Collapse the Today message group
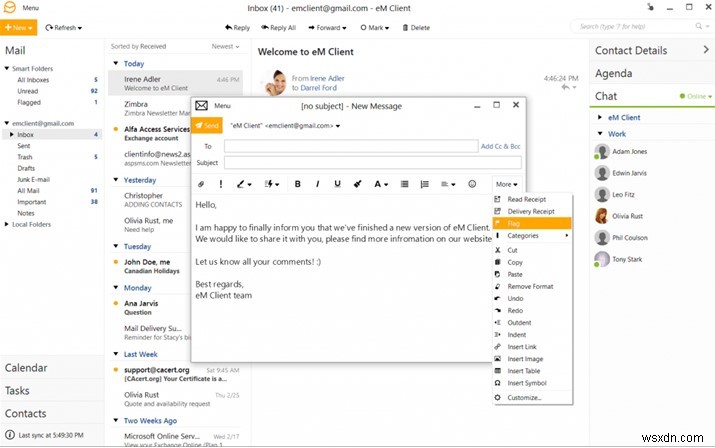Image resolution: width=715 pixels, height=448 pixels. tap(116, 63)
